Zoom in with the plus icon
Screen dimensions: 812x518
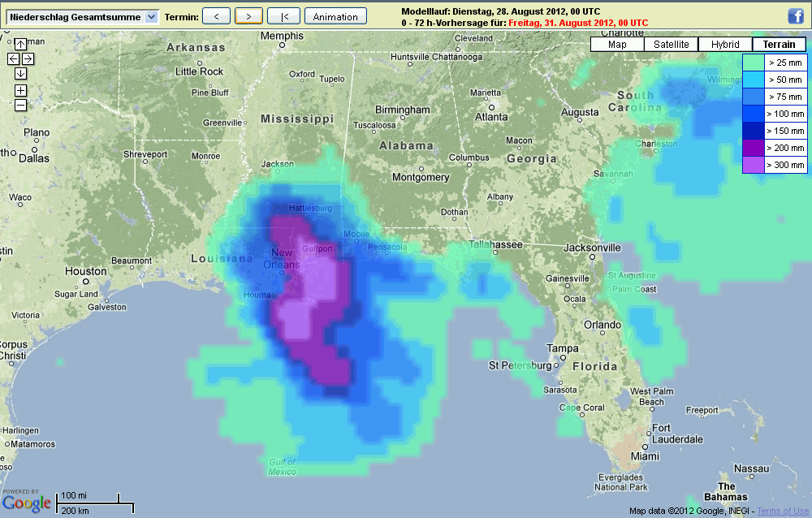(x=20, y=91)
